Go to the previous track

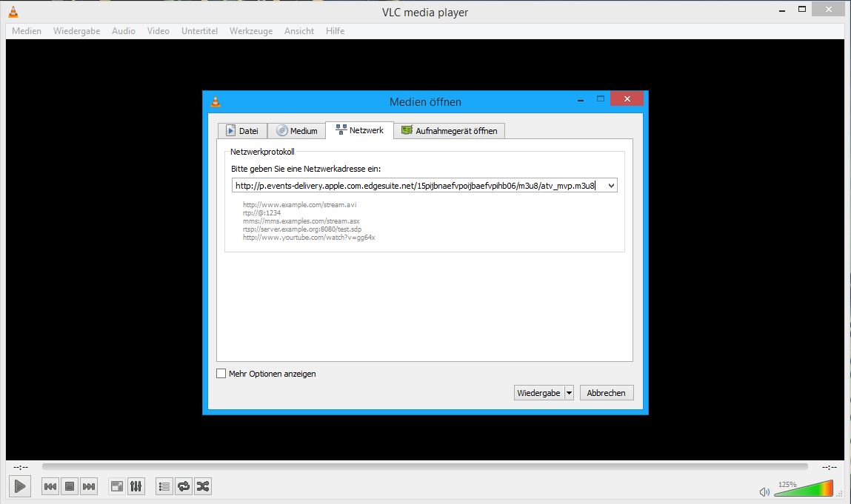point(50,487)
